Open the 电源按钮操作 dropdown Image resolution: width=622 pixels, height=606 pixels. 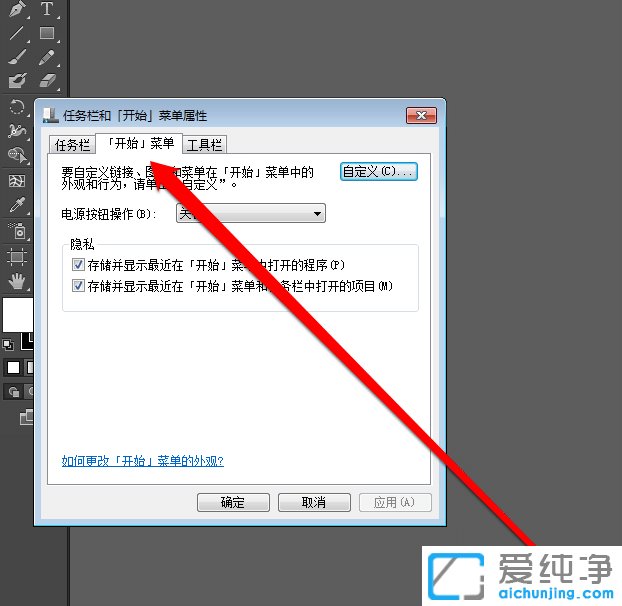251,213
